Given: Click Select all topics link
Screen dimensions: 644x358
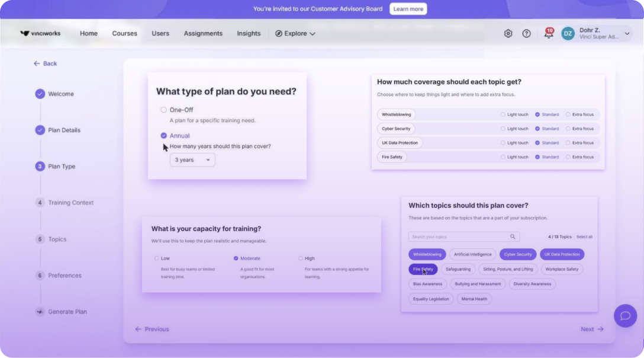Looking at the screenshot, I should 584,237.
